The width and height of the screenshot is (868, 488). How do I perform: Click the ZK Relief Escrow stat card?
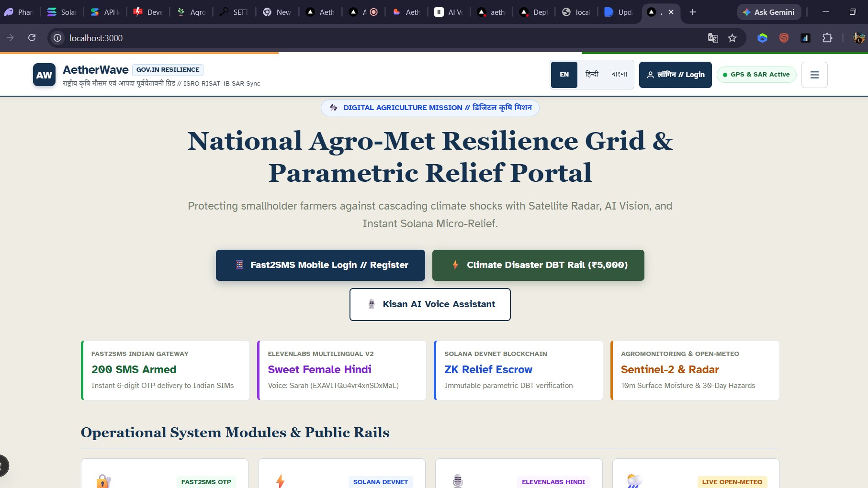pos(519,370)
